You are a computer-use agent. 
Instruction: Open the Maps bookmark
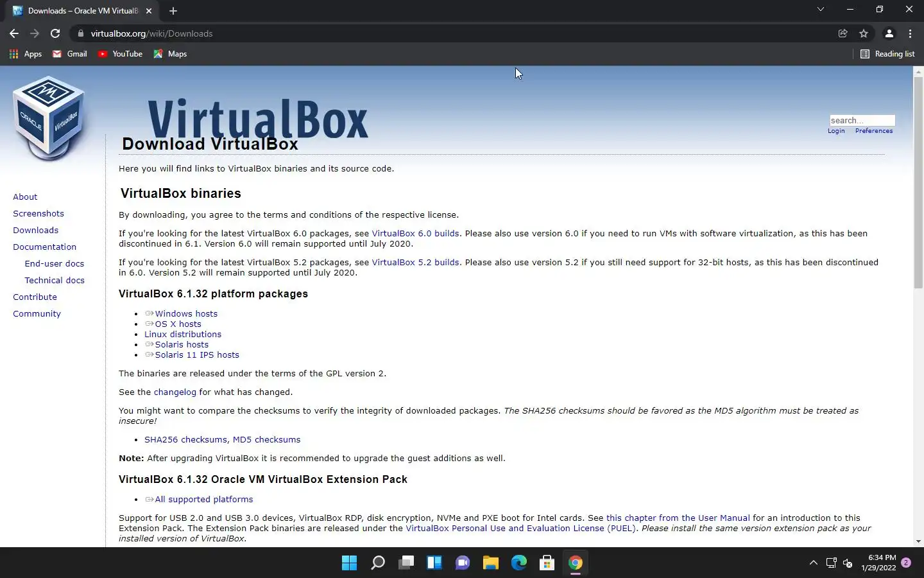pos(170,54)
